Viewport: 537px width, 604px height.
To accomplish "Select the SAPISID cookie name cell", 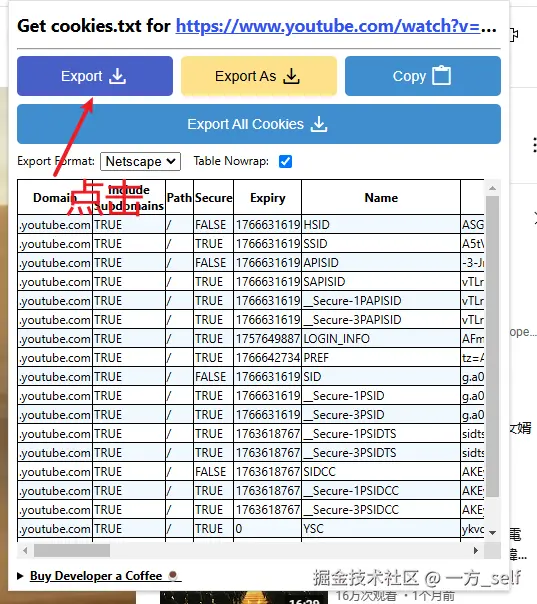I will [x=381, y=282].
